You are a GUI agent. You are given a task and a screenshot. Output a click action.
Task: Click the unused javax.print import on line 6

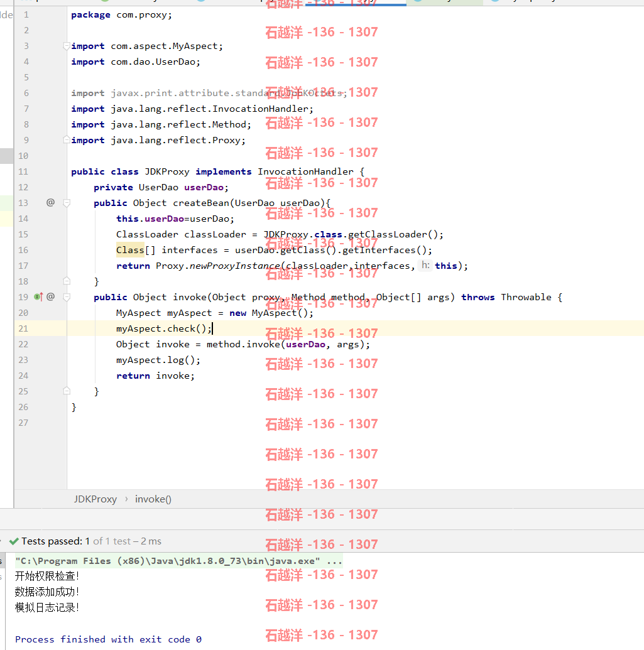click(x=209, y=94)
